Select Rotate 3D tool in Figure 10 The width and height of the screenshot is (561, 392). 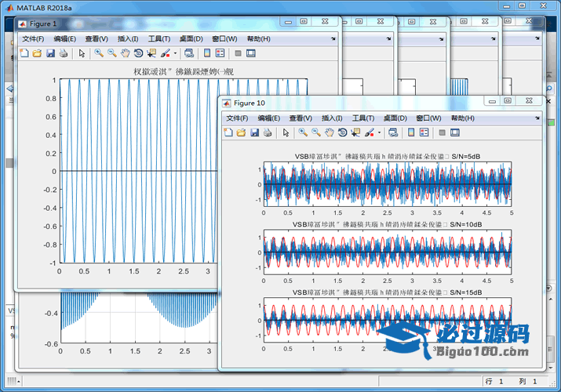[x=342, y=132]
